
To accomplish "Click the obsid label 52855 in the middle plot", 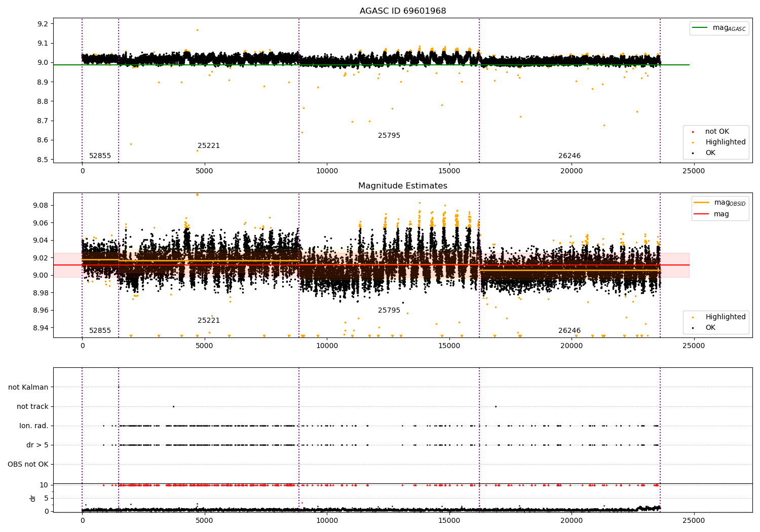I will (x=100, y=331).
